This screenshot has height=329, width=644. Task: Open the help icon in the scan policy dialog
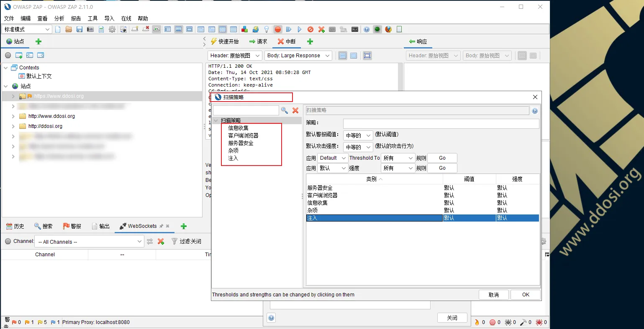coord(535,111)
